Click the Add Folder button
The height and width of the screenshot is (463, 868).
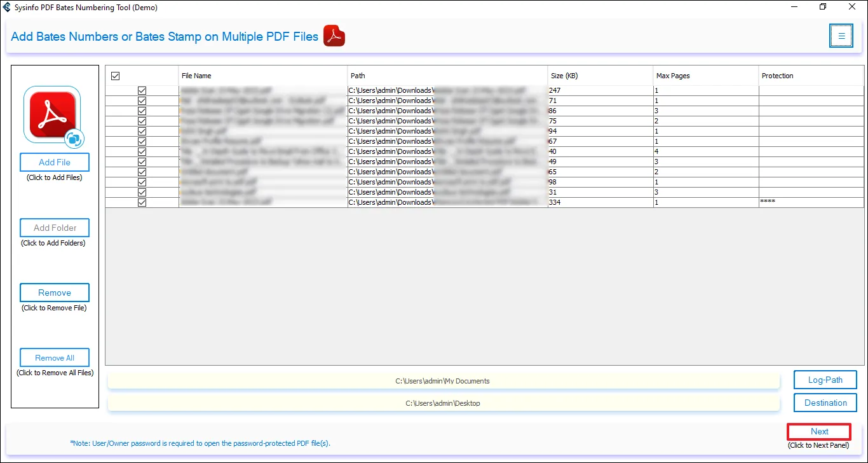tap(55, 228)
